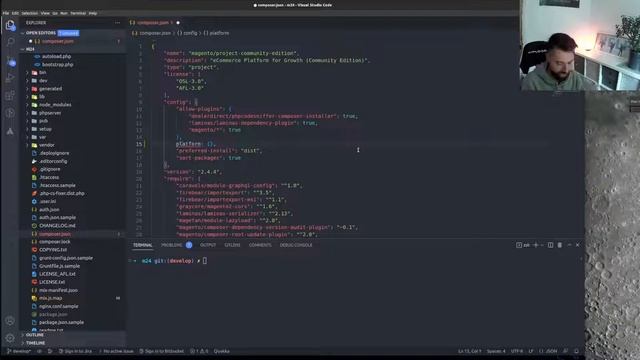Switch to the GITLENS panel tab
640x360 pixels.
tap(232, 245)
